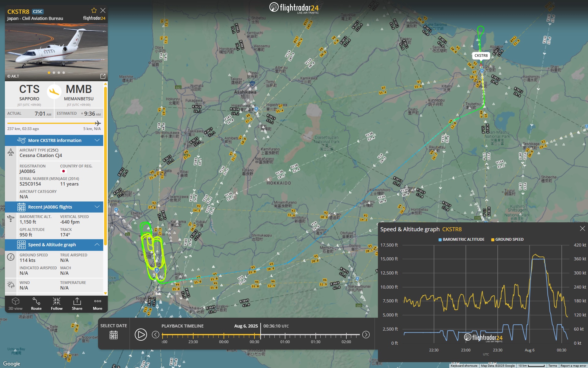Click the Sapporo CTS airport map pin
The height and width of the screenshot is (368, 588).
click(x=157, y=270)
